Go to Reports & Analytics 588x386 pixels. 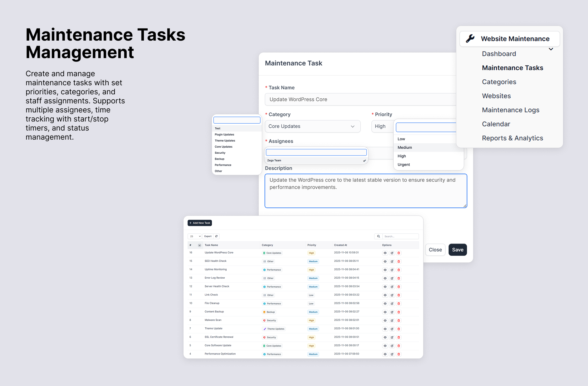(x=512, y=138)
